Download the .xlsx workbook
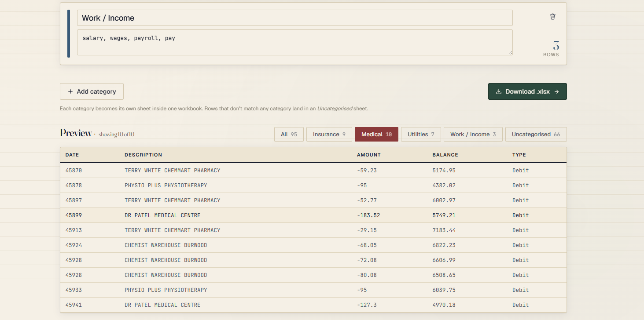Screen dimensions: 644x320 pyautogui.click(x=527, y=91)
